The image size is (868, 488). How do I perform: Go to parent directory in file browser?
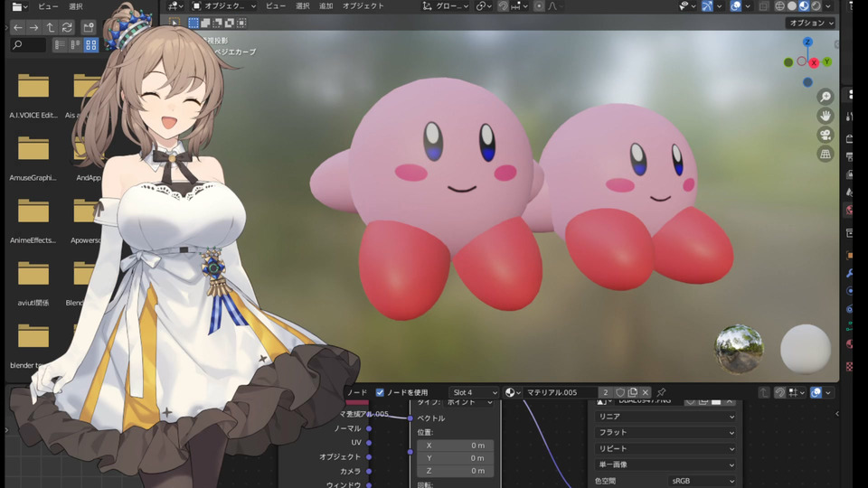(x=51, y=28)
